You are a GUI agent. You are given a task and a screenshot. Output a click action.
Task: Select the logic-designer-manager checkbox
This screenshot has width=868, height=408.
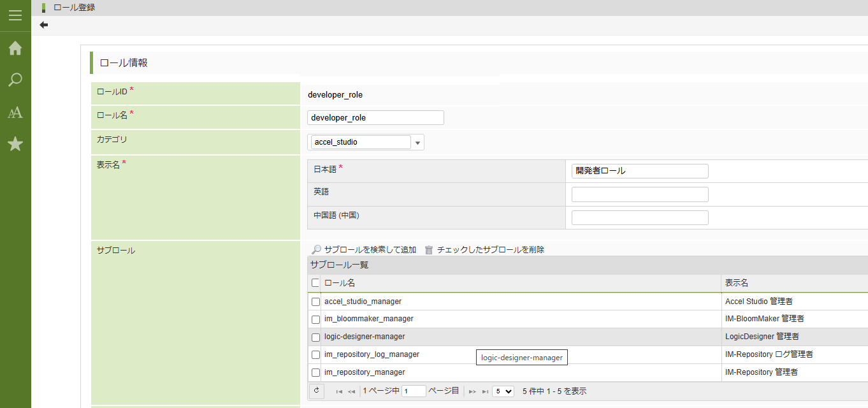[x=315, y=337]
